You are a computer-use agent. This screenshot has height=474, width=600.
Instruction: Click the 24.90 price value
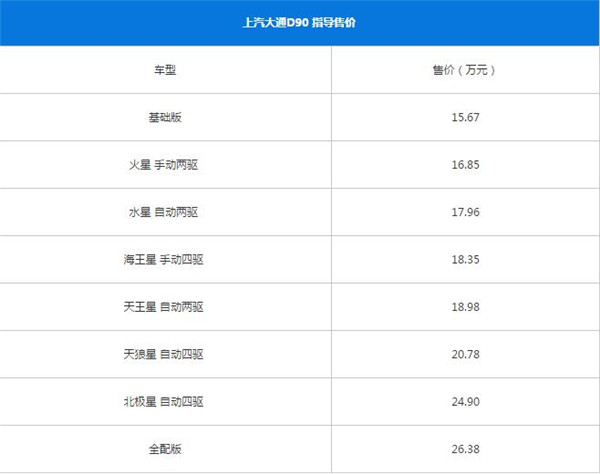465,402
